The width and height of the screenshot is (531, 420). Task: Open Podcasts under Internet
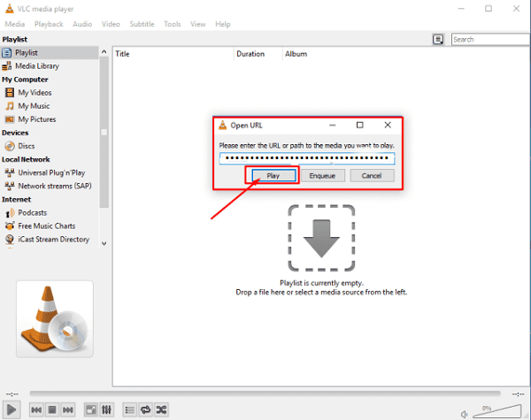[x=33, y=212]
